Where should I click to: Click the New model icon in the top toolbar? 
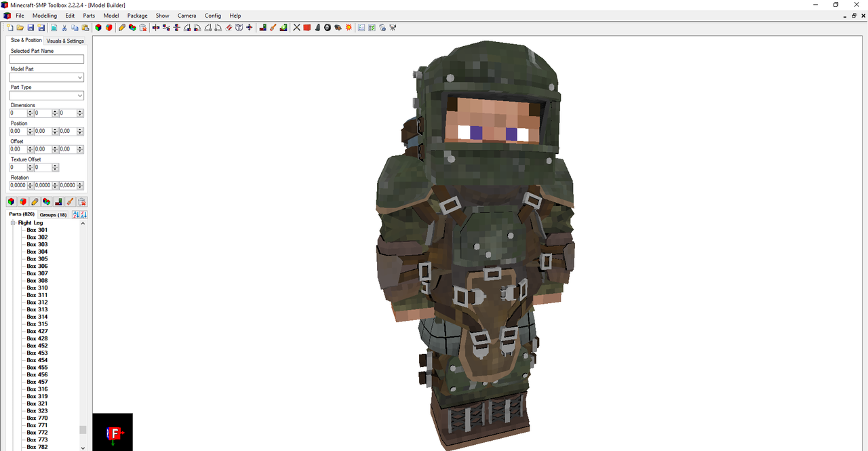tap(9, 28)
